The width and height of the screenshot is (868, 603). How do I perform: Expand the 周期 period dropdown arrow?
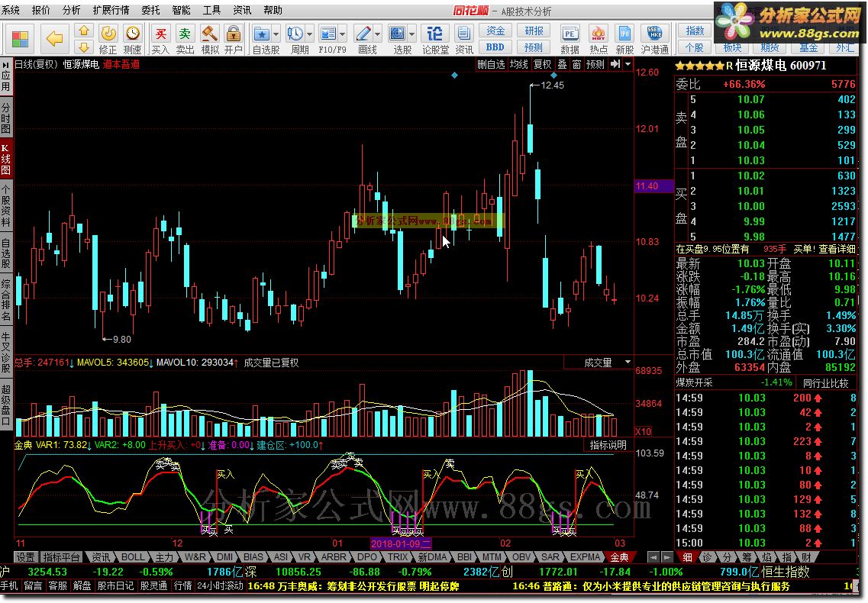tap(309, 34)
